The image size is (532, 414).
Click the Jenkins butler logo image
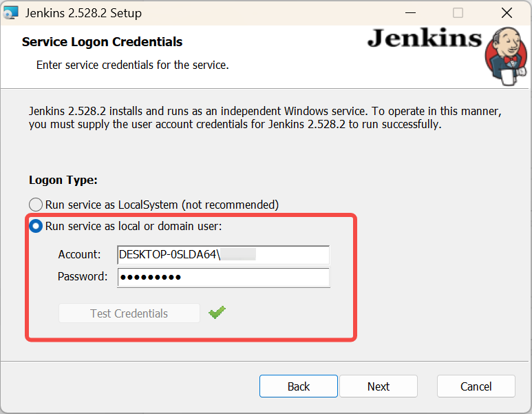506,56
